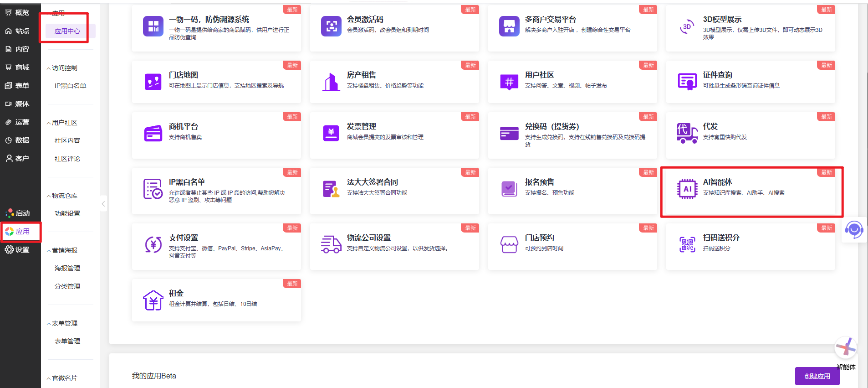868x388 pixels.
Task: Open the 门店预约 storefront icon
Action: 509,244
